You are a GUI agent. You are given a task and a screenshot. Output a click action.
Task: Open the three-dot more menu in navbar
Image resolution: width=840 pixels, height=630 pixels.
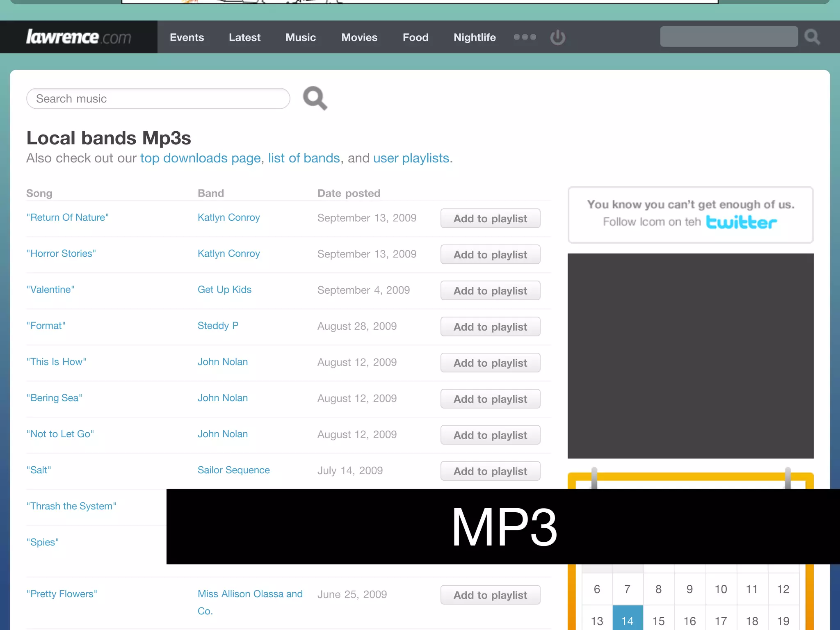(525, 37)
